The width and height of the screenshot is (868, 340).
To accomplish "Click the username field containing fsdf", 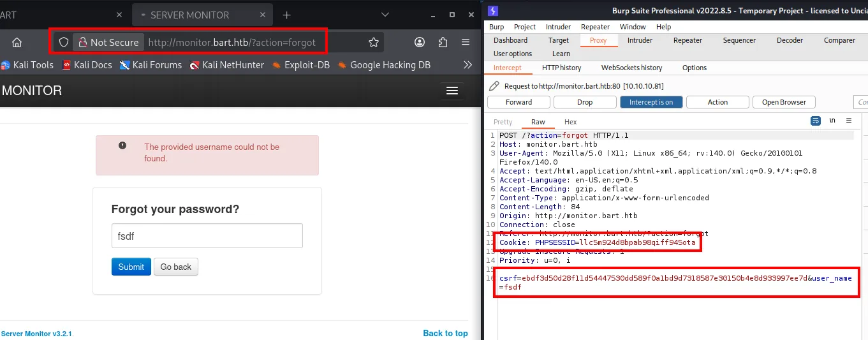I will [x=207, y=236].
